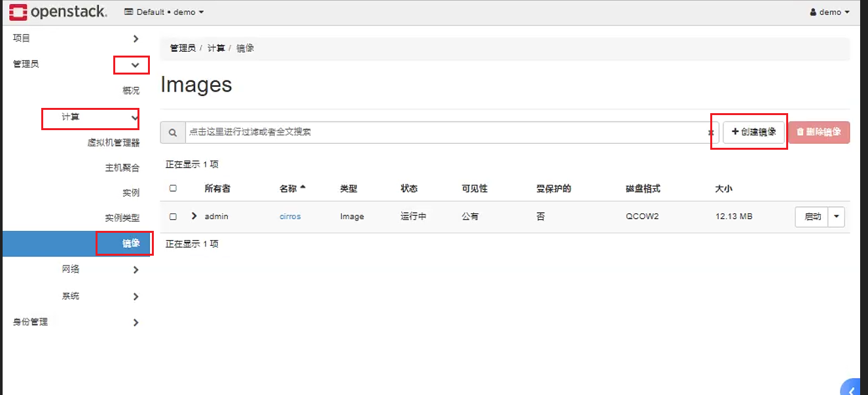Click the QCOW2 disk format cell
This screenshot has height=395, width=868.
click(642, 216)
